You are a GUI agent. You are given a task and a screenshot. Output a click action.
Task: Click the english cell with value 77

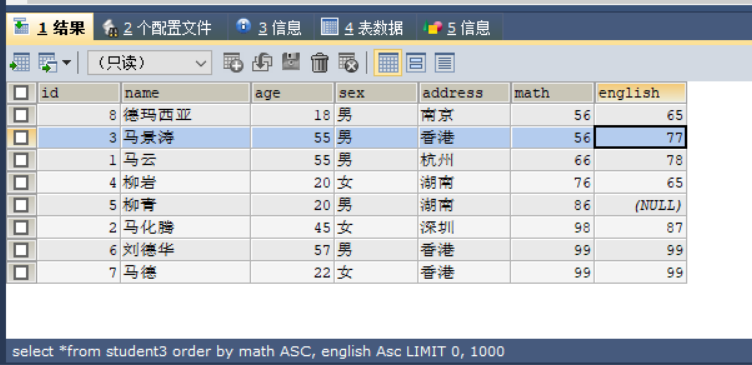pos(641,138)
